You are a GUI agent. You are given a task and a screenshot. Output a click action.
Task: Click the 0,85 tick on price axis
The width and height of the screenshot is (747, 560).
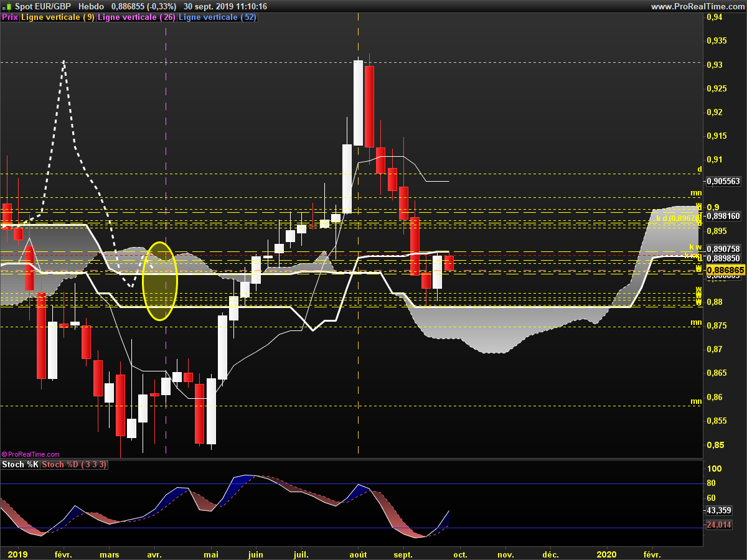(715, 445)
